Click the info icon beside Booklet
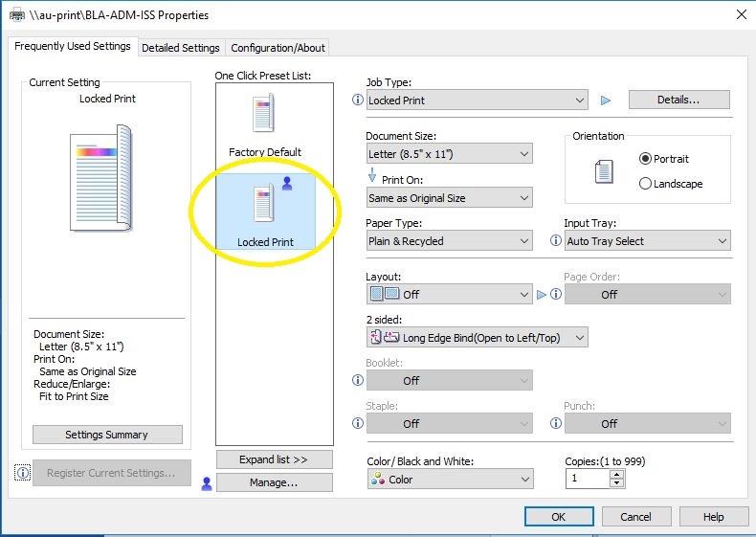Image resolution: width=756 pixels, height=537 pixels. tap(358, 380)
